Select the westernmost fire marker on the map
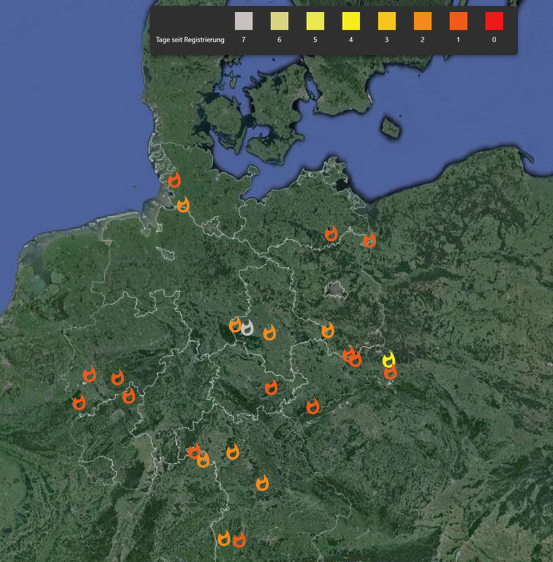This screenshot has height=562, width=553. (x=79, y=402)
